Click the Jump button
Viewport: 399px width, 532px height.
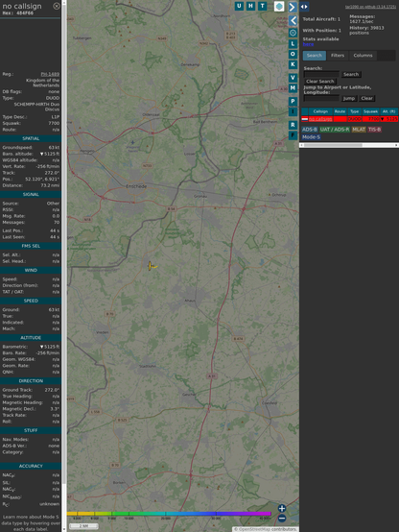[x=349, y=98]
